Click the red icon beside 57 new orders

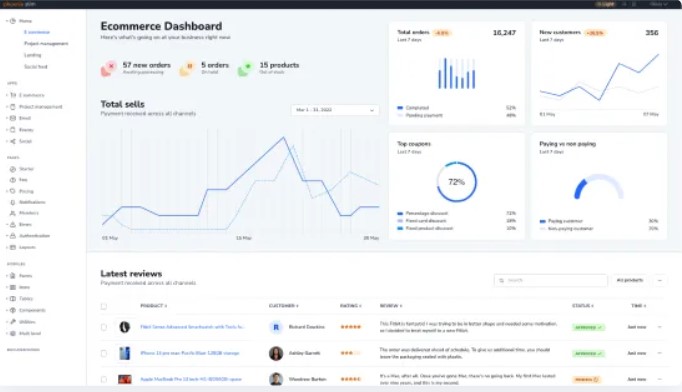click(x=109, y=68)
